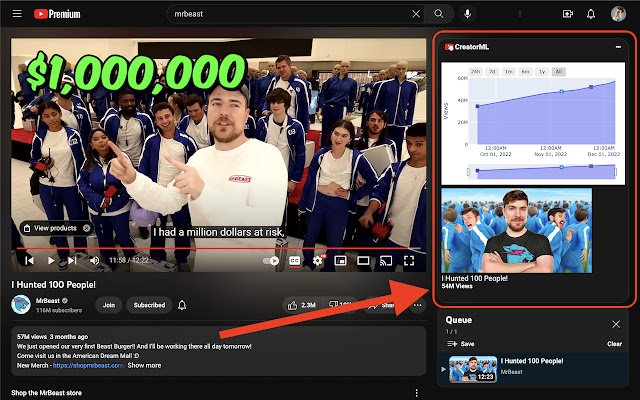Viewport: 640px width, 400px height.
Task: Minimize the CreatorML panel
Action: pos(618,47)
